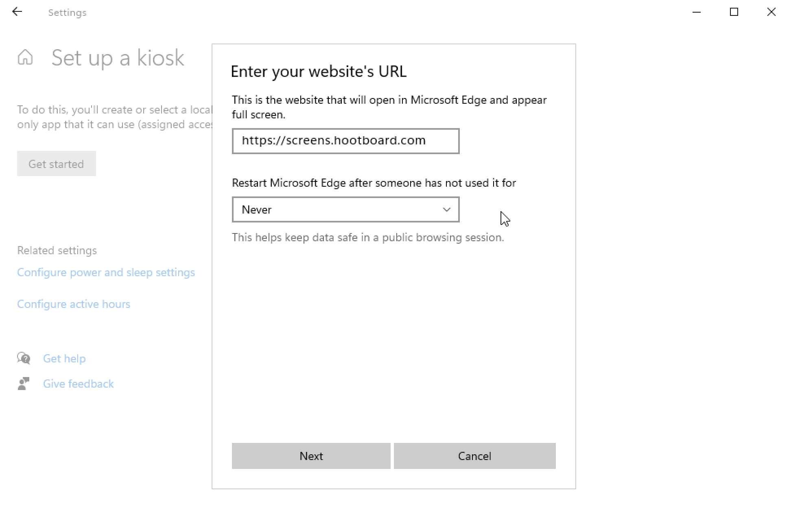Click the Enter your website's URL heading

tap(319, 72)
